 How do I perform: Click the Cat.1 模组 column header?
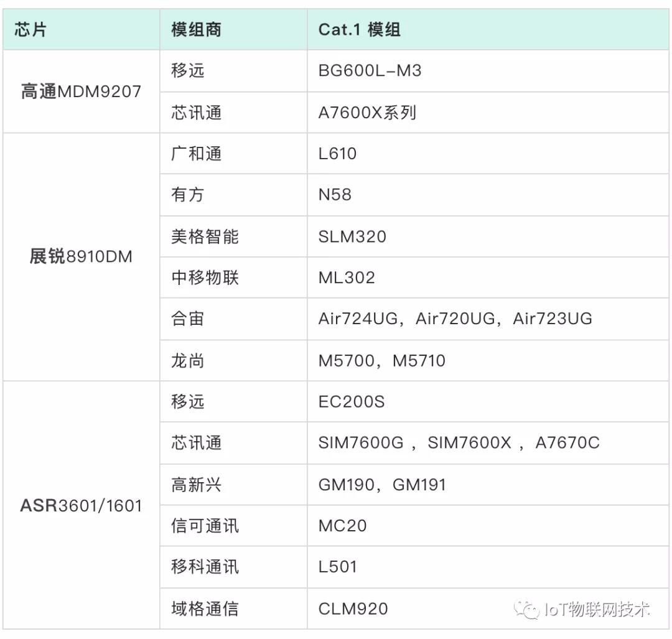[359, 29]
